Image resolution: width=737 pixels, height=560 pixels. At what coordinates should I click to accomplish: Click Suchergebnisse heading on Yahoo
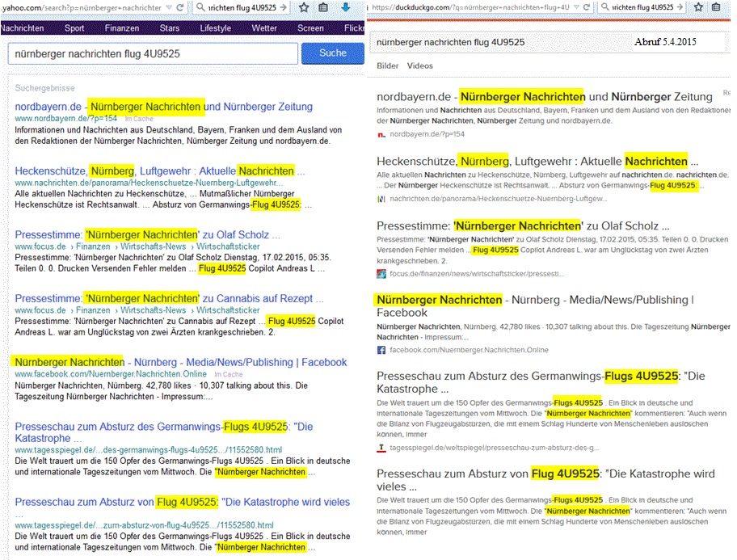(x=44, y=88)
